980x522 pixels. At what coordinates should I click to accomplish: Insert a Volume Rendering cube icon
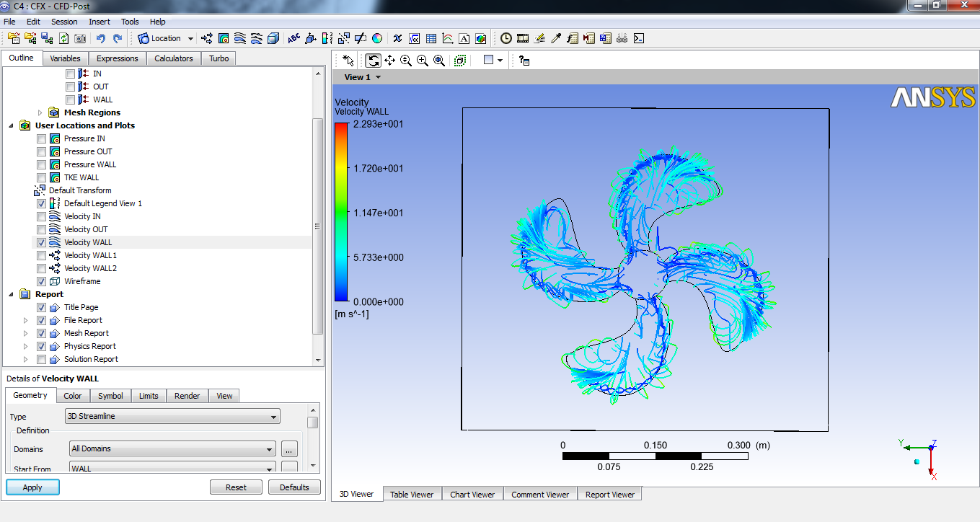[x=273, y=38]
